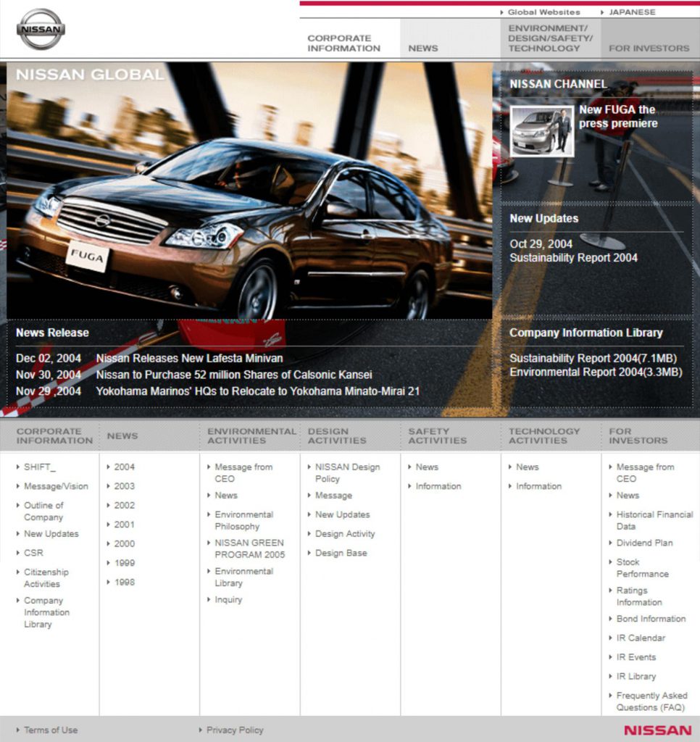Screen dimensions: 700x742
Task: Open the SHIFT_ link
Action: click(x=40, y=467)
